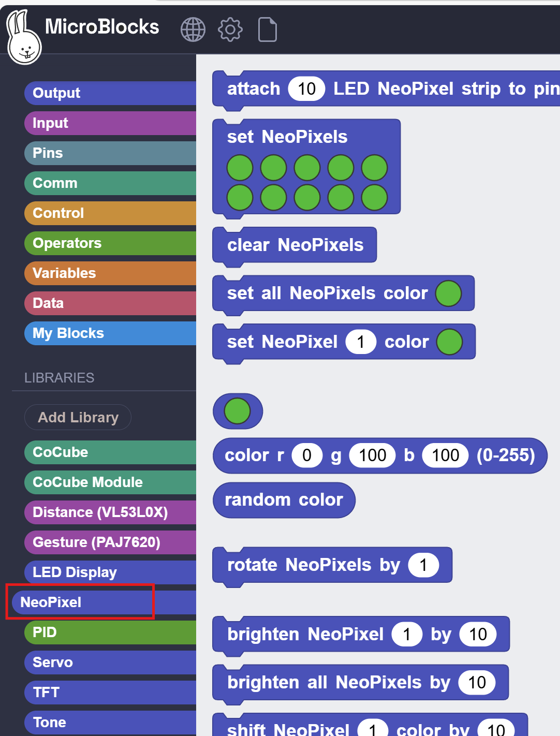Click the random color block
The image size is (560, 736).
pyautogui.click(x=284, y=500)
